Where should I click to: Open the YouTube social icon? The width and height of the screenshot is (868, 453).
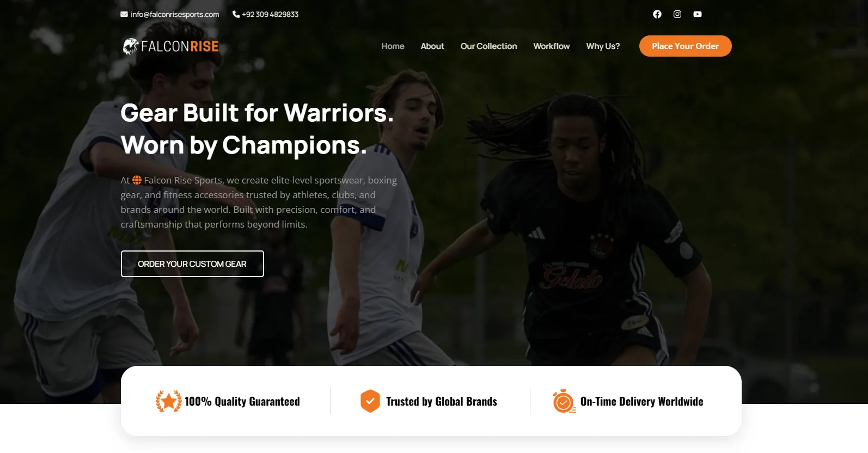(x=698, y=14)
